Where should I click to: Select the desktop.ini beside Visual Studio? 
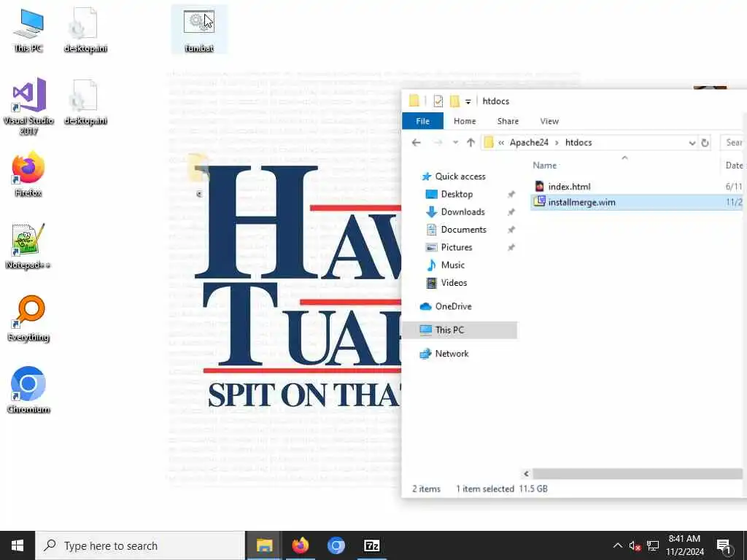(85, 103)
